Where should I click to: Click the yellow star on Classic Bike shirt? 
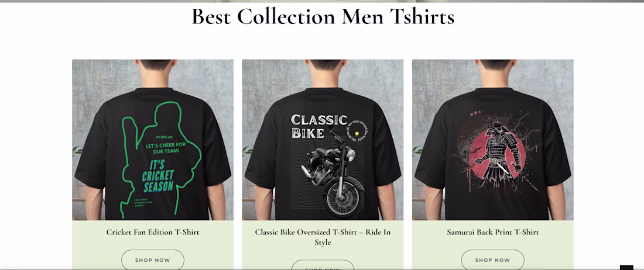click(x=357, y=133)
